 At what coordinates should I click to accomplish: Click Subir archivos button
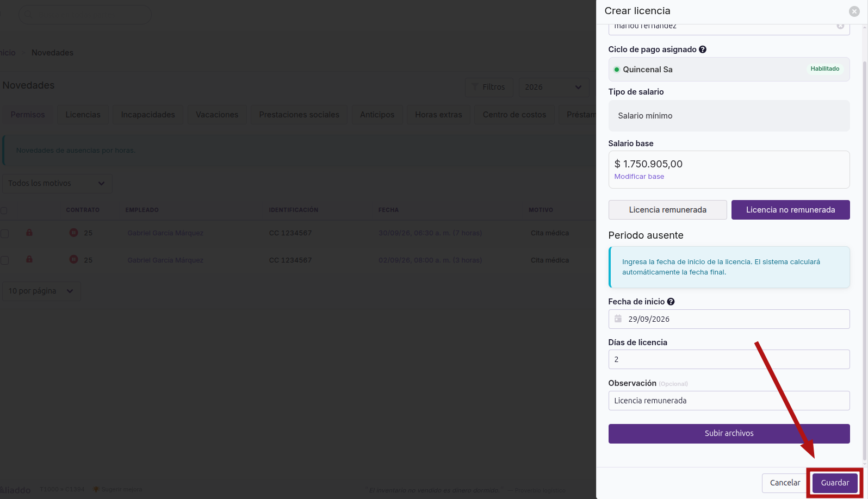(x=729, y=433)
